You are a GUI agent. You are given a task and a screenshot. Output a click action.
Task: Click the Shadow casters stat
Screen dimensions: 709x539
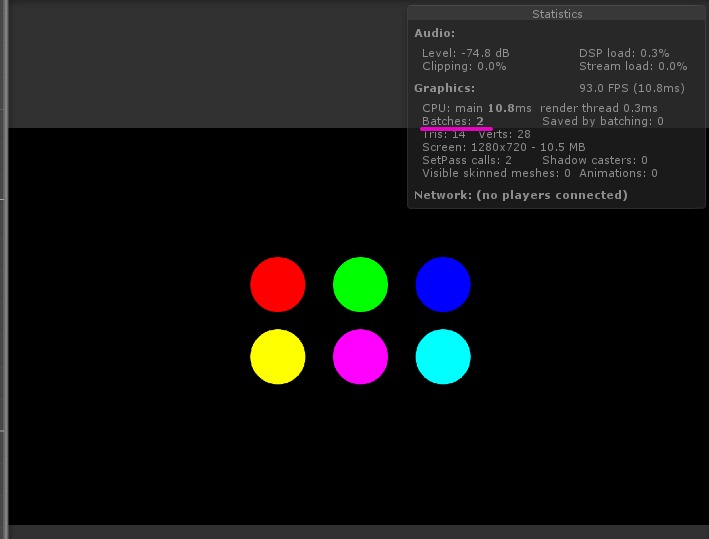(x=594, y=160)
